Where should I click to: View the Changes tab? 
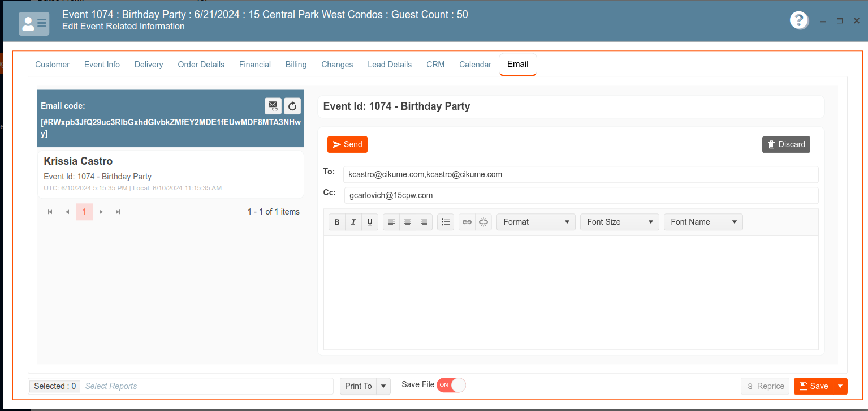click(x=338, y=65)
